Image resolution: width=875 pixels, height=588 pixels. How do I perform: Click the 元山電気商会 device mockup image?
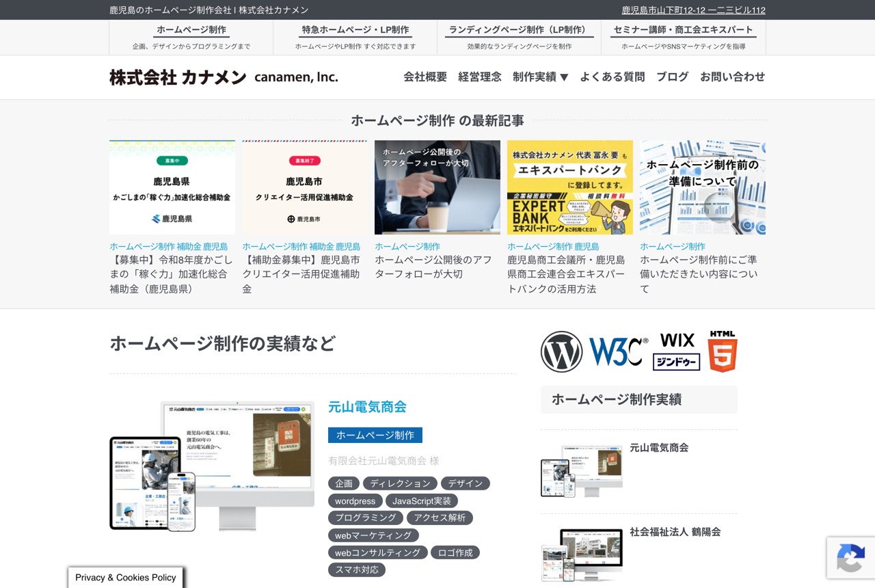[212, 466]
